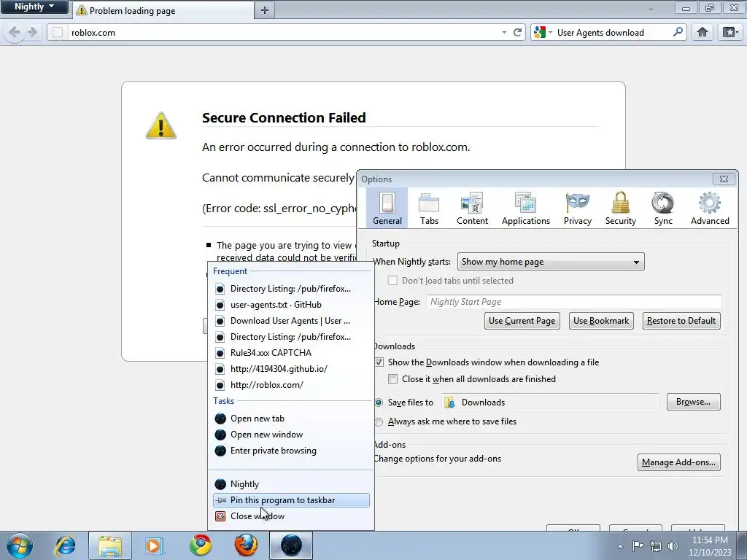
Task: Select Save files to radio button
Action: [379, 402]
